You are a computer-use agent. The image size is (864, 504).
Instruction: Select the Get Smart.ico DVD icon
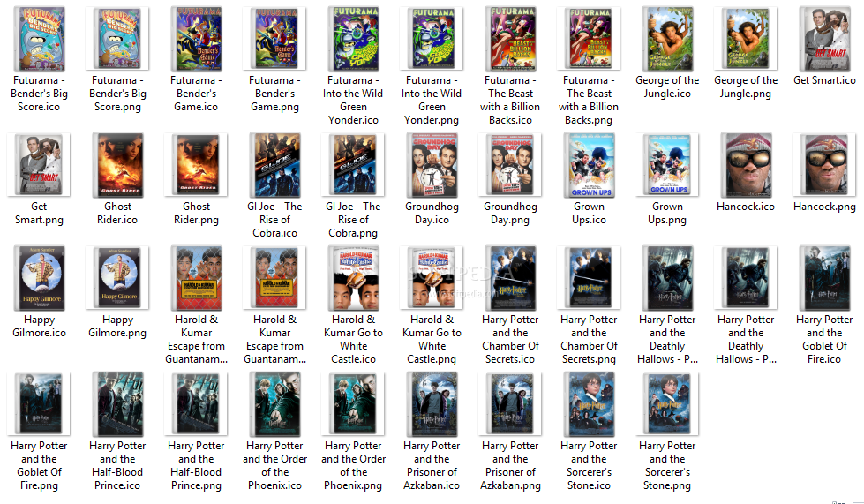coord(824,39)
